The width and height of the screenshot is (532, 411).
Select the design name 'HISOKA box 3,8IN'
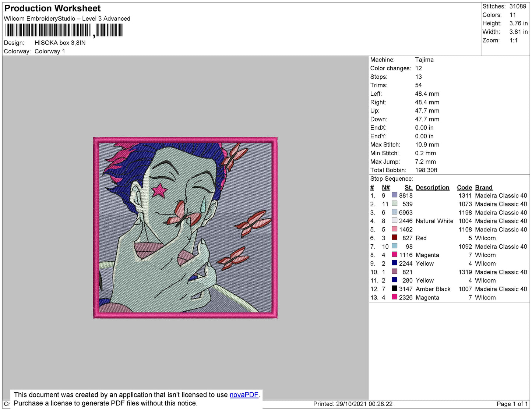tap(60, 43)
